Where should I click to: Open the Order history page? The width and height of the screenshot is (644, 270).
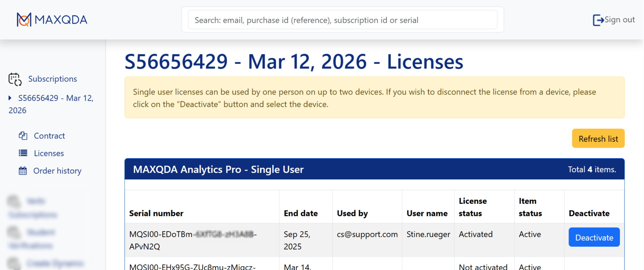click(x=57, y=171)
